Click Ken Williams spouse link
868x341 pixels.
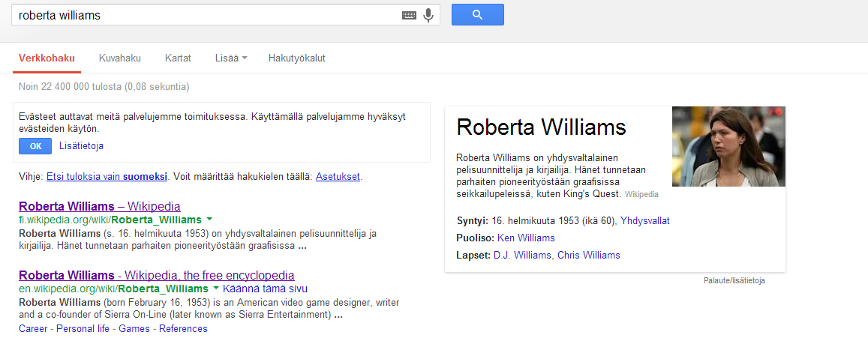click(526, 238)
